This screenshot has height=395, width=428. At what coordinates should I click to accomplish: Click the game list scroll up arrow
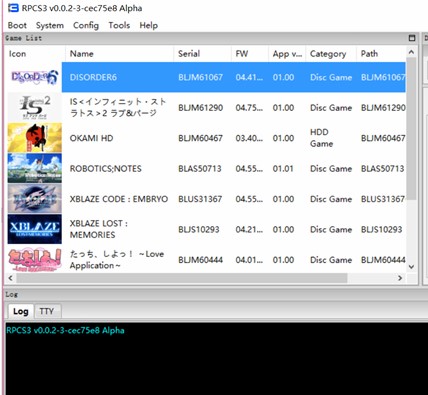pos(411,52)
